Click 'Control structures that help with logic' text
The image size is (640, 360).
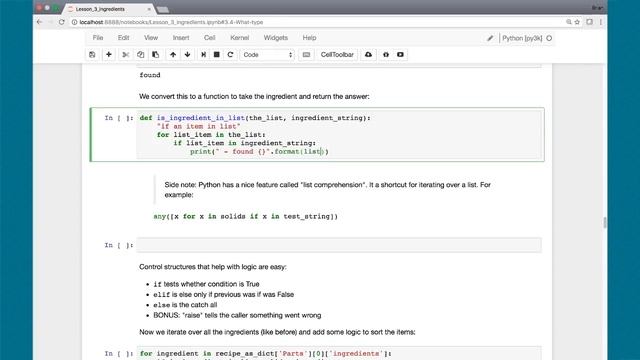(x=213, y=267)
